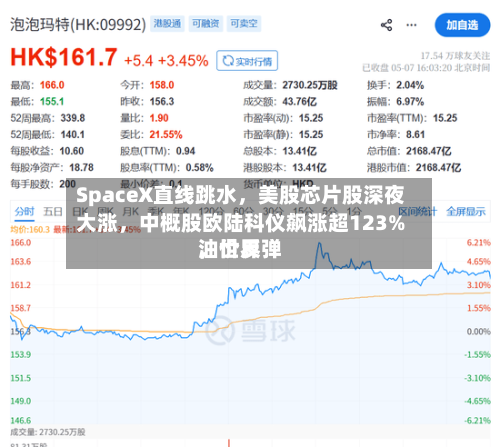This screenshot has height=447, width=500.
Task: Click the 今开 value 158.0
Action: point(162,85)
